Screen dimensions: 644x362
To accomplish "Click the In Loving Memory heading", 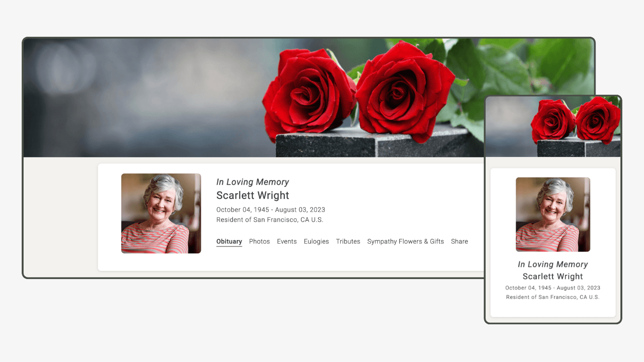I will 252,182.
